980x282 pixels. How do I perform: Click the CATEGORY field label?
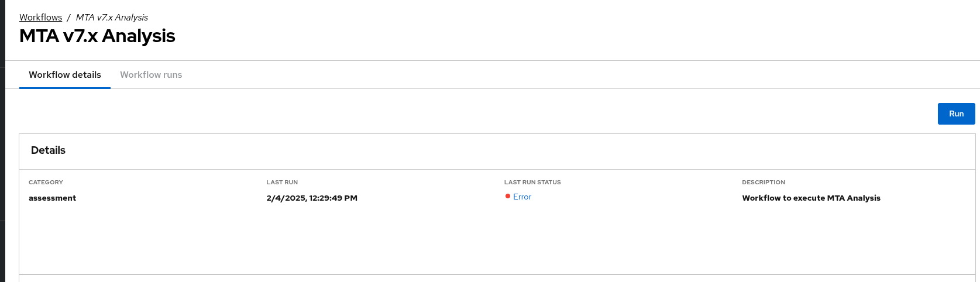click(46, 183)
